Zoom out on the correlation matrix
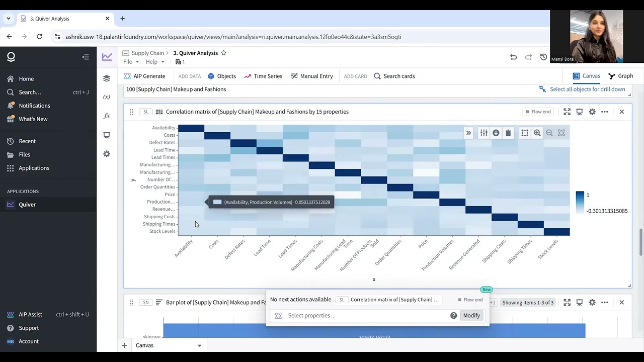Viewport: 644px width, 362px height. pos(549,133)
